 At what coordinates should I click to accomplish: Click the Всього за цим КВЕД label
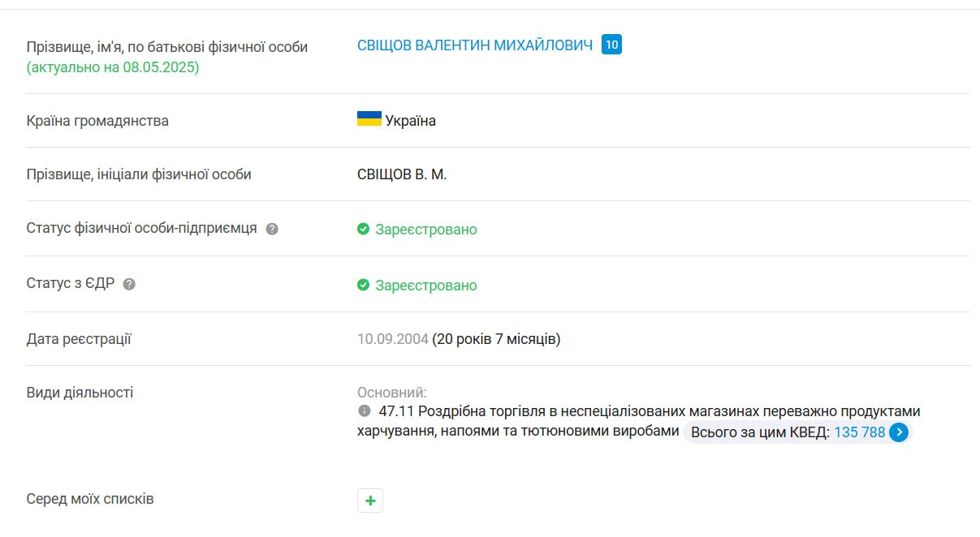[x=759, y=432]
